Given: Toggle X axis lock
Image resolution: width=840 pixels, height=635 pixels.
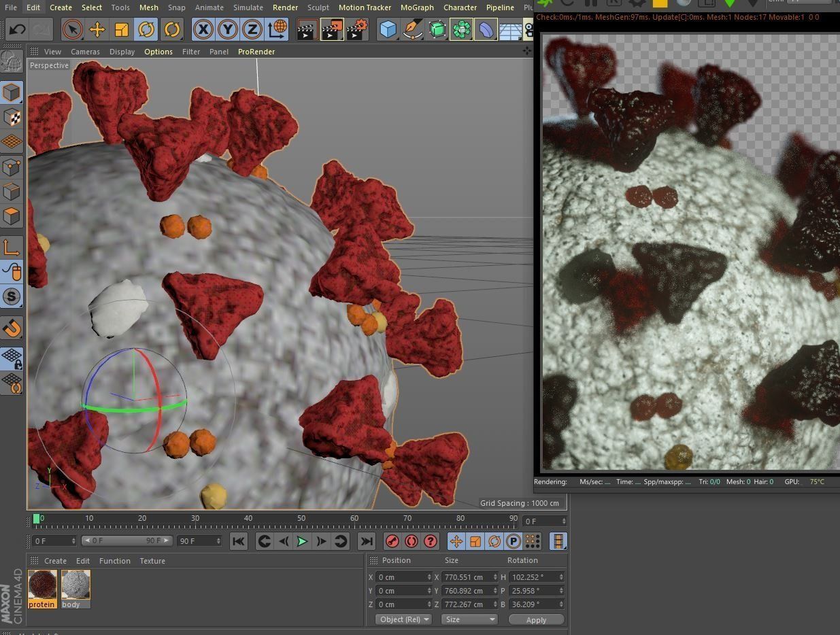Looking at the screenshot, I should pyautogui.click(x=203, y=29).
